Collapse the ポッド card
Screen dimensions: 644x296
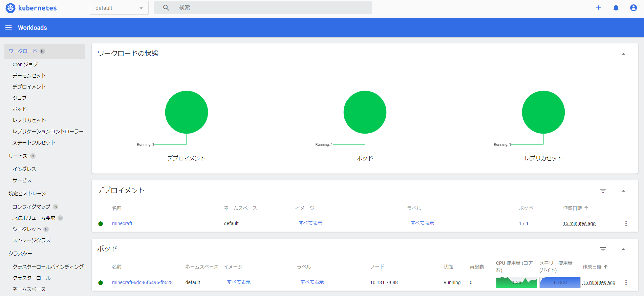623,249
